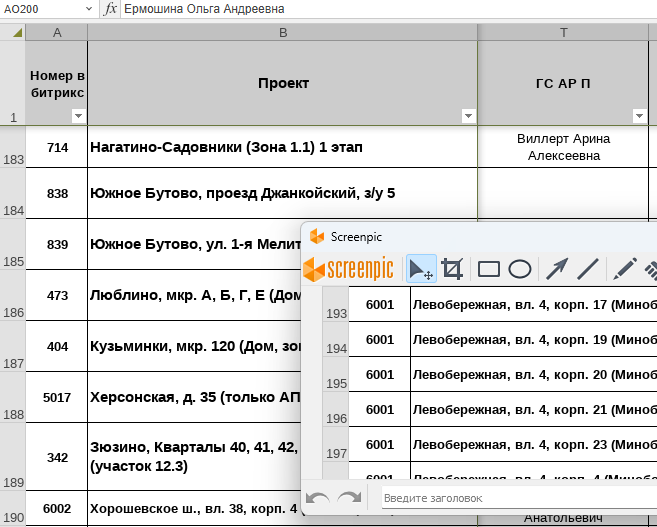Open filter dropdown for ГС АР П
The image size is (657, 527).
click(x=639, y=116)
